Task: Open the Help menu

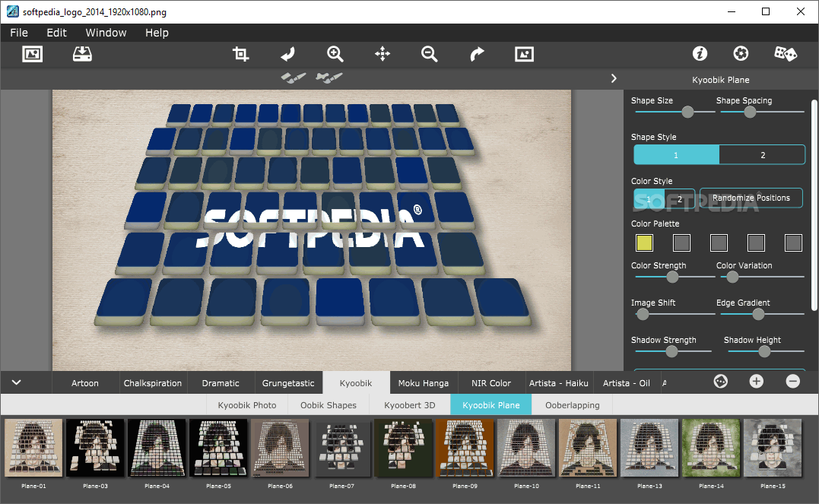Action: (157, 33)
